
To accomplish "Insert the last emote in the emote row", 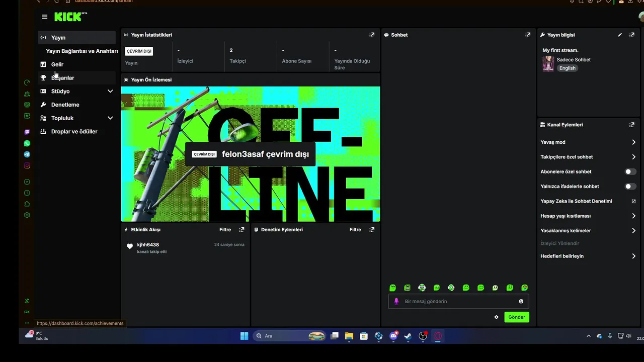I will (x=525, y=288).
